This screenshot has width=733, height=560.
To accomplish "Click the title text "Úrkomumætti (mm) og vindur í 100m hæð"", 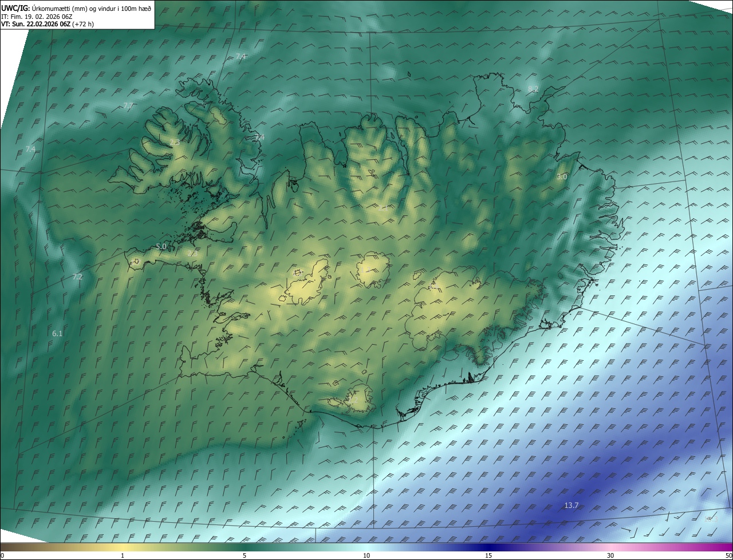I will pyautogui.click(x=92, y=7).
